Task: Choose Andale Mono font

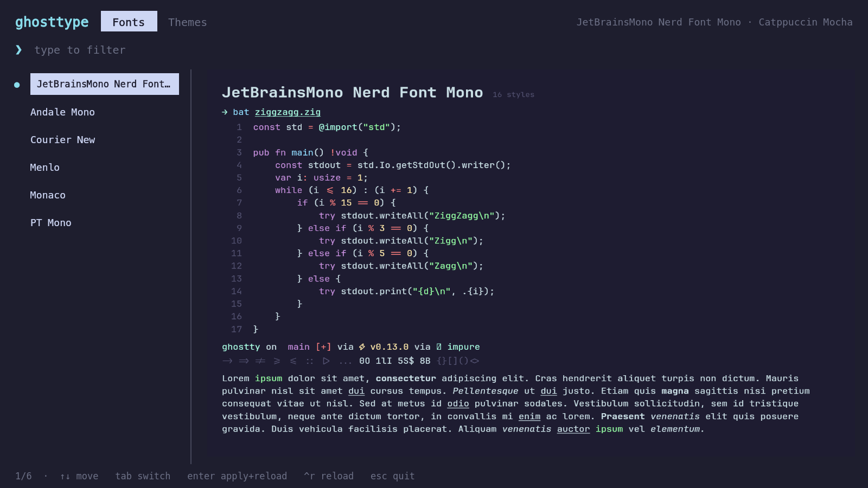Action: coord(62,112)
